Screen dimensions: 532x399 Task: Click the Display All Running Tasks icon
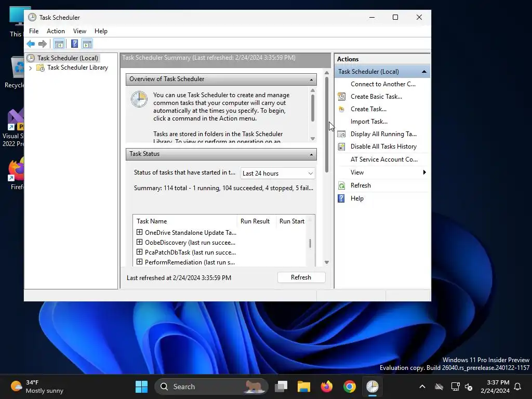342,134
